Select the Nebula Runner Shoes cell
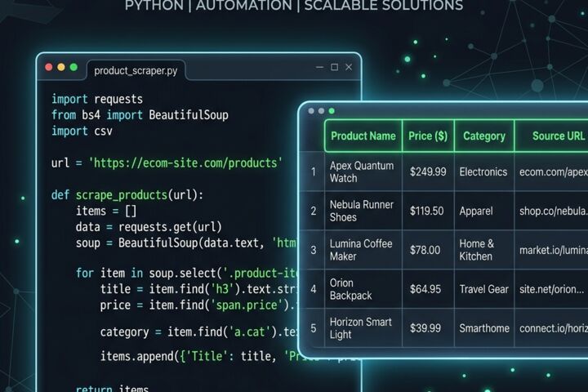This screenshot has width=588, height=392. (363, 211)
